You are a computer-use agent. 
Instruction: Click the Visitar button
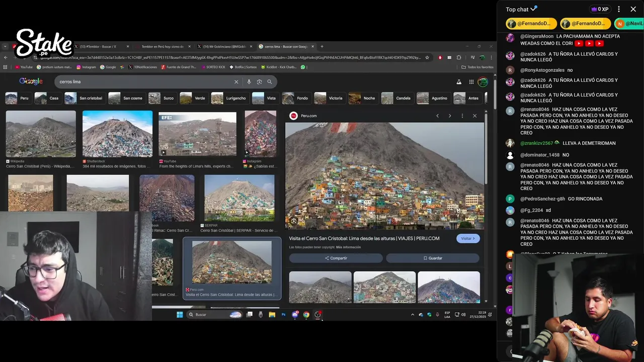click(468, 238)
